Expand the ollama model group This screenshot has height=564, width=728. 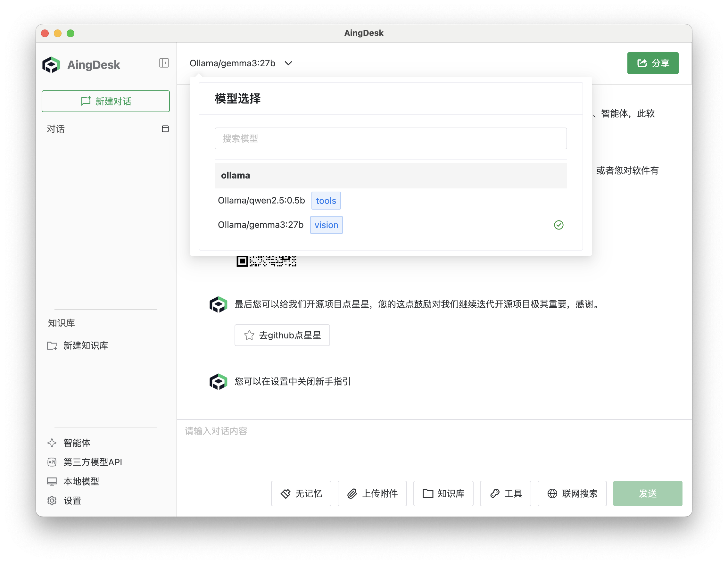point(236,175)
